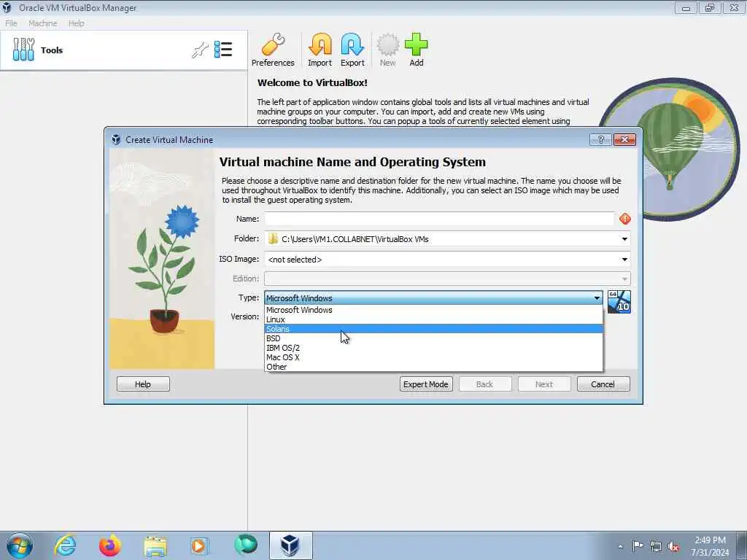Click the Back button
Viewport: 747px width, 560px height.
pyautogui.click(x=485, y=384)
